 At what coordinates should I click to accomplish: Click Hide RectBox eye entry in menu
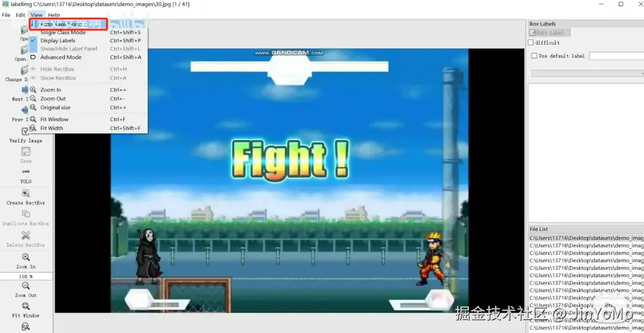click(x=88, y=69)
